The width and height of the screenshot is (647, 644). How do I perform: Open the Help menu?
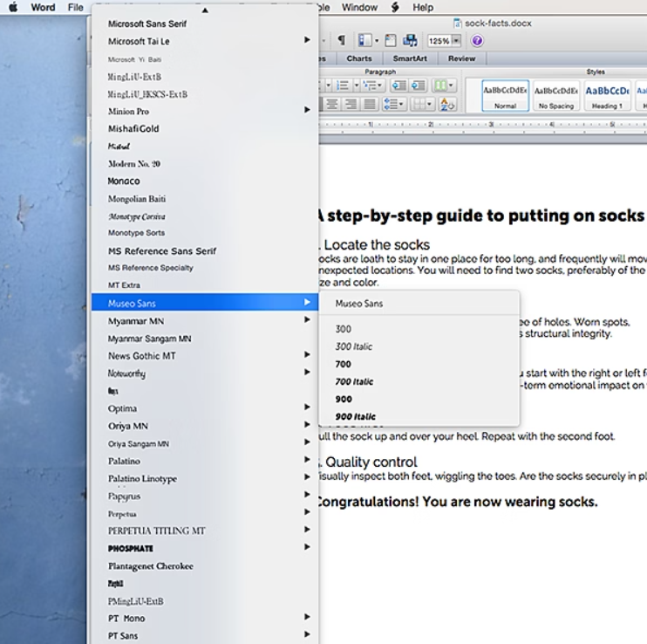pyautogui.click(x=423, y=7)
